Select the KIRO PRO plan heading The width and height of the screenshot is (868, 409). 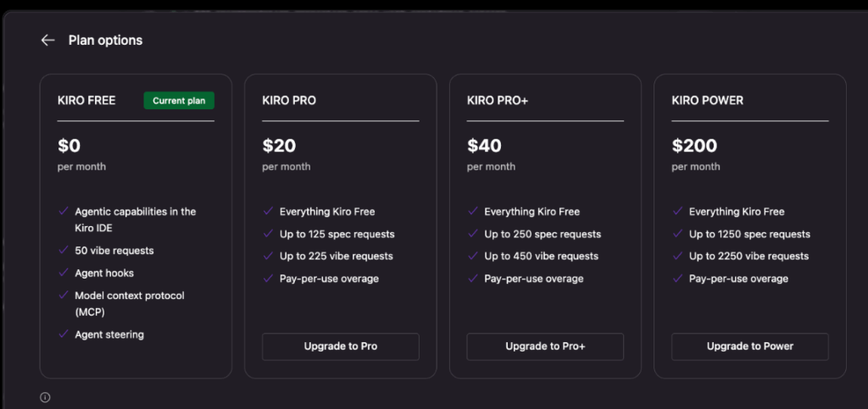coord(289,101)
